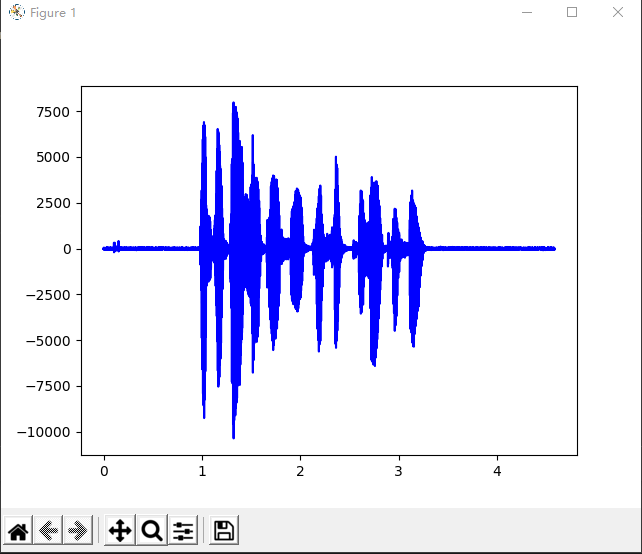642x554 pixels.
Task: Activate the Zoom to rectangle magnifier
Action: [152, 531]
